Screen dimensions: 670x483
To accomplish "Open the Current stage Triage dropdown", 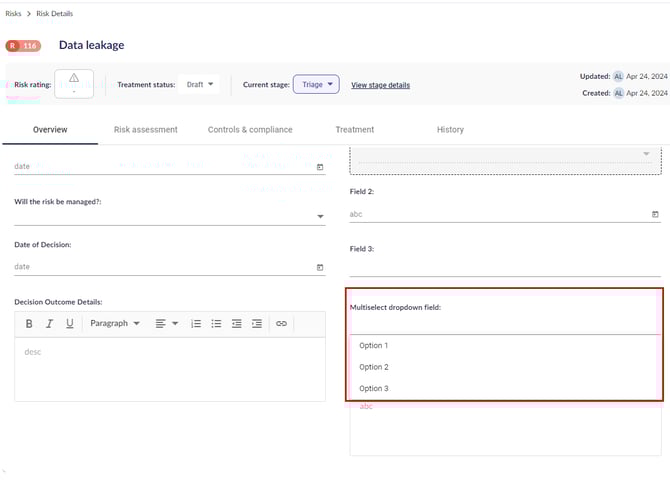I will pyautogui.click(x=317, y=85).
